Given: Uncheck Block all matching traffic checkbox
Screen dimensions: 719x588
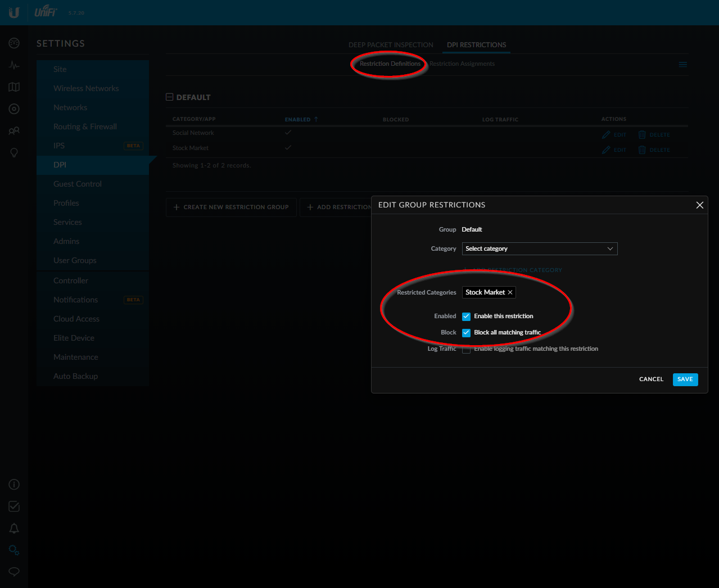Looking at the screenshot, I should tap(466, 333).
